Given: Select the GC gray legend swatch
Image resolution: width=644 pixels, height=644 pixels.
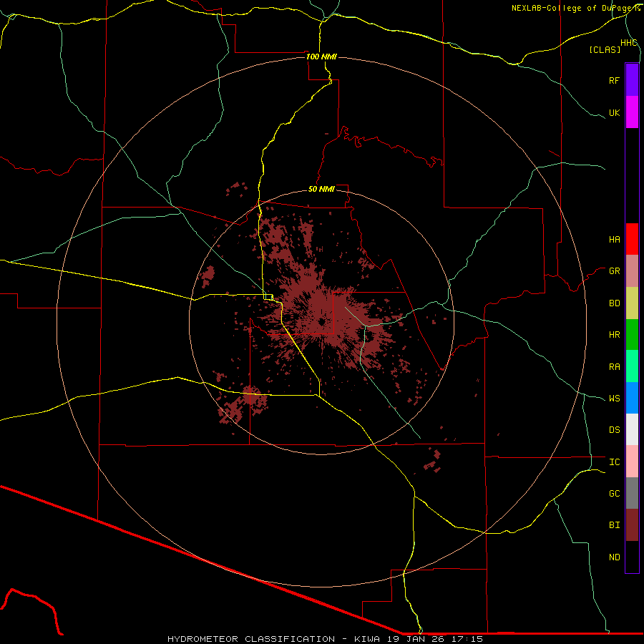Looking at the screenshot, I should pos(632,493).
